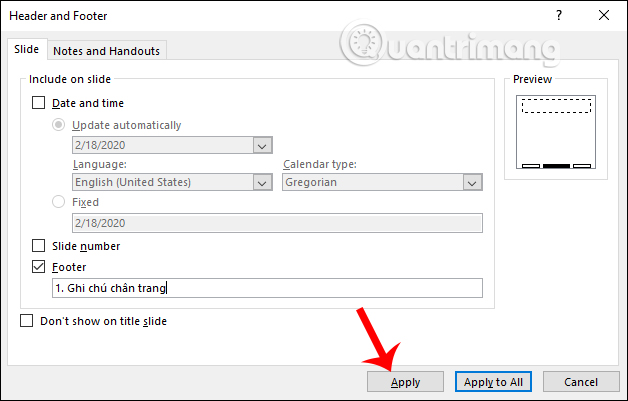Image resolution: width=628 pixels, height=401 pixels.
Task: Cancel the Header and Footer dialog
Action: [x=580, y=382]
